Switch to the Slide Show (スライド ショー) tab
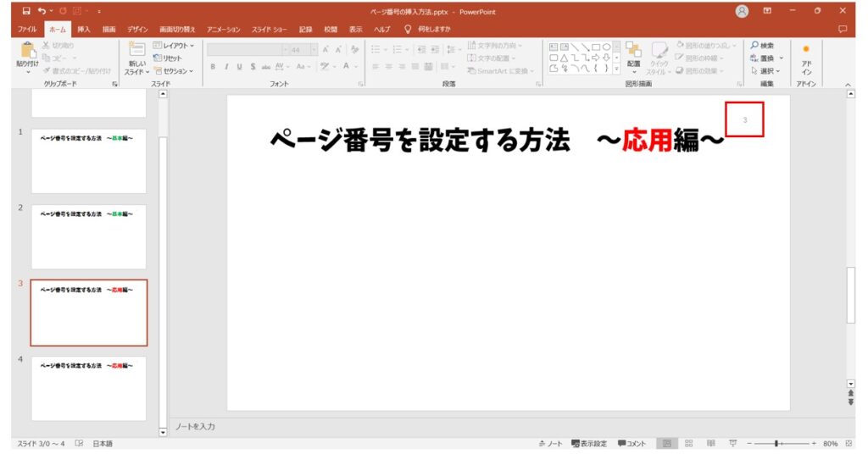Screen dimensions: 868x454 pos(269,30)
